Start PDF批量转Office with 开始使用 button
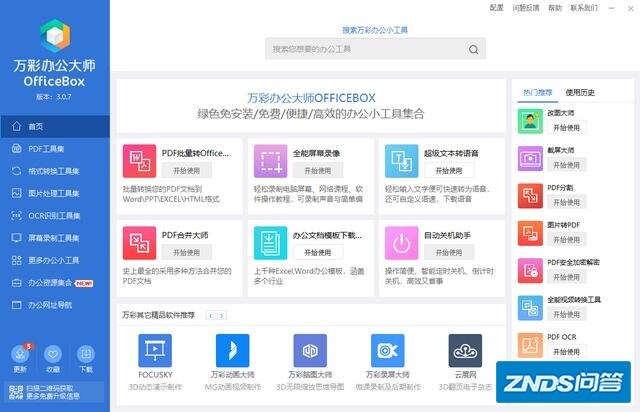The width and height of the screenshot is (640, 412). pos(187,171)
